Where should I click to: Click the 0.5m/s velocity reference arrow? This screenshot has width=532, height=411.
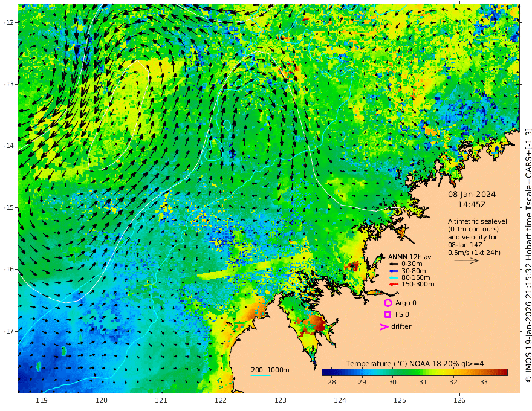tap(467, 261)
